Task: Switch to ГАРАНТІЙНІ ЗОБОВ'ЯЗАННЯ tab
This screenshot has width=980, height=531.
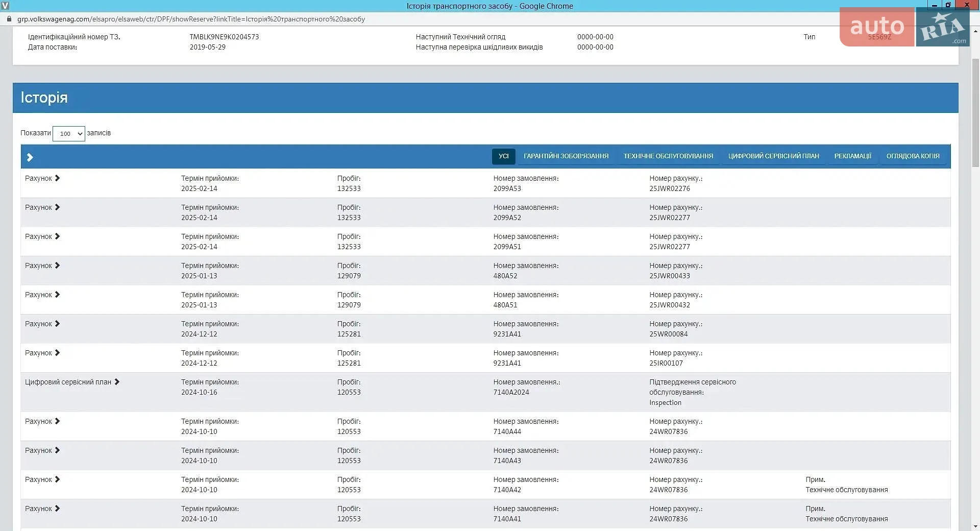Action: pyautogui.click(x=566, y=156)
